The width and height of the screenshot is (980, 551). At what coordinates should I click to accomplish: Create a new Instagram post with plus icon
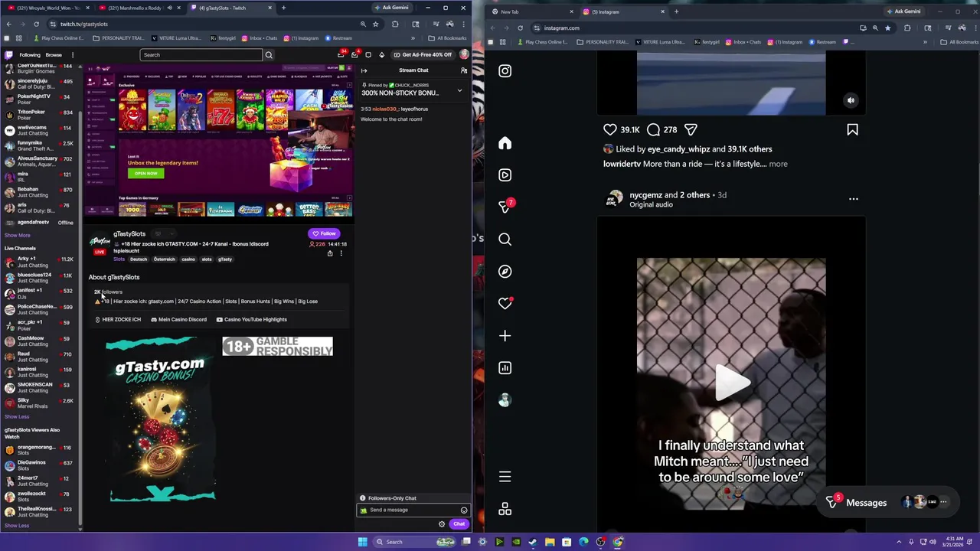(x=505, y=336)
